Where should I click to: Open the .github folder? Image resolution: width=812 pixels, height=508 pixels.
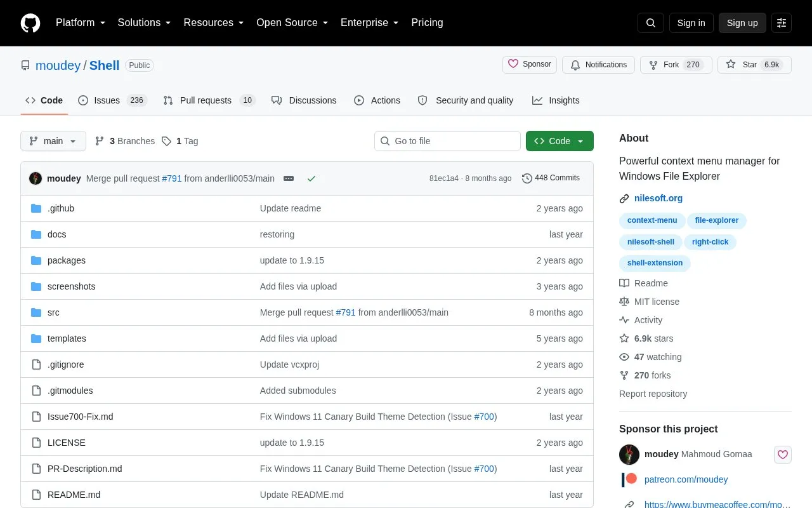coord(61,208)
